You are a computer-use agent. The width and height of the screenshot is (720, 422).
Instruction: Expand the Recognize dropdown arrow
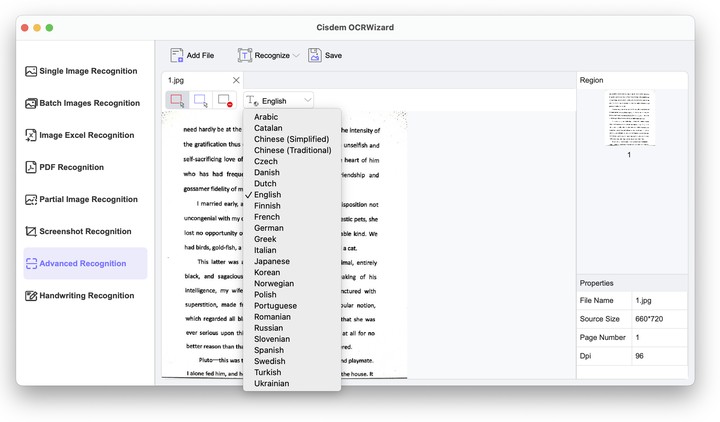tap(296, 56)
